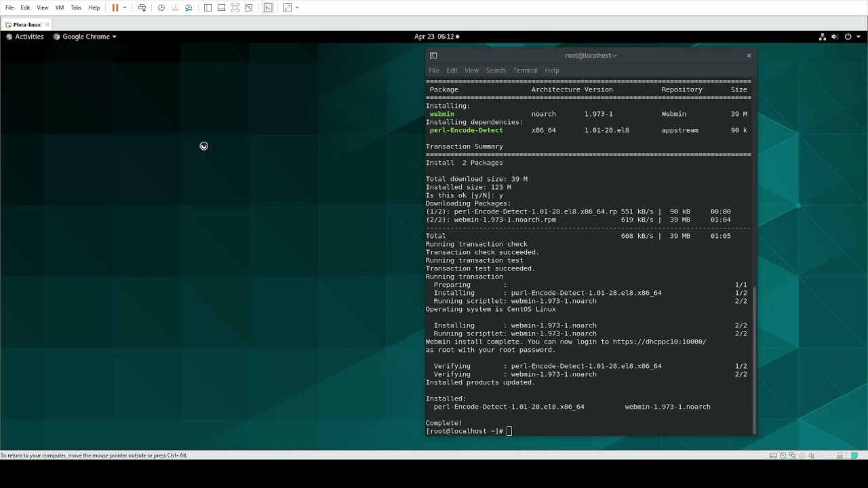Screen dimensions: 868x488
Task: Click the green 'webmin' package name
Action: tap(442, 114)
